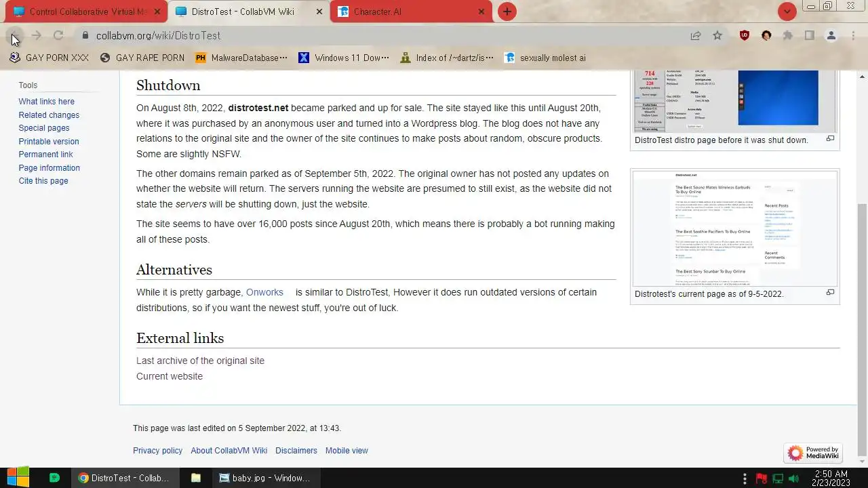868x488 pixels.
Task: Open the Windows Start button
Action: [x=18, y=478]
